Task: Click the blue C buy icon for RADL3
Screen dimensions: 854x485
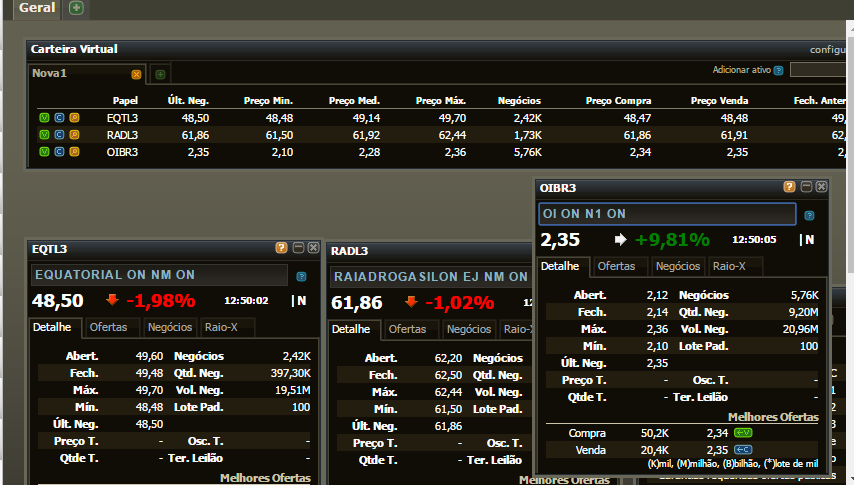Action: pos(59,135)
